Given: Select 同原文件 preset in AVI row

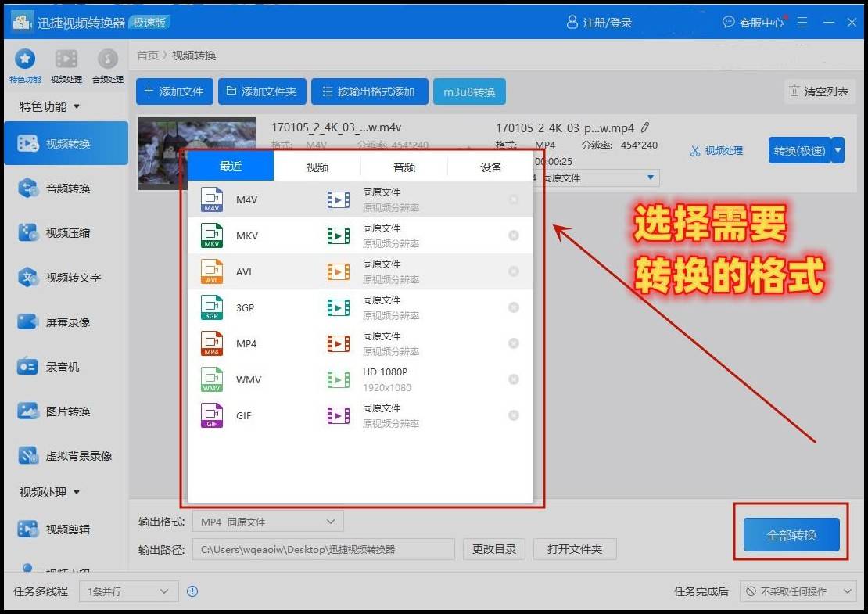Looking at the screenshot, I should click(x=374, y=271).
